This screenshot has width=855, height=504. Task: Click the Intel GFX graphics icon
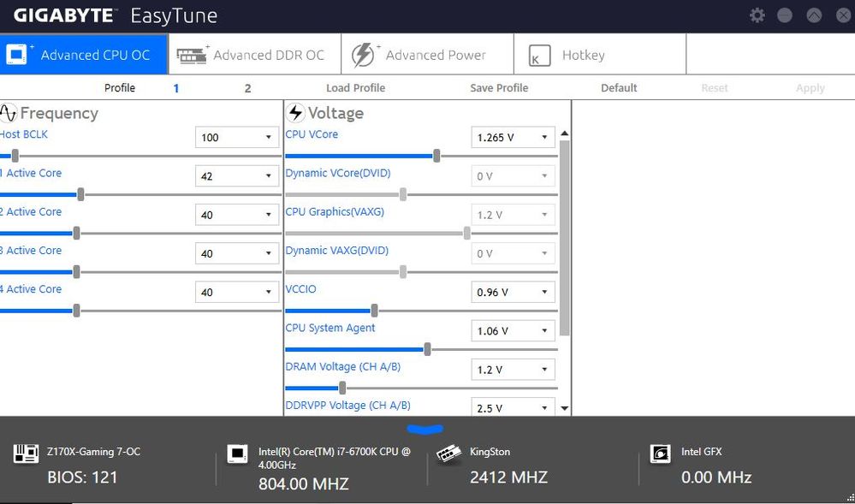click(660, 454)
